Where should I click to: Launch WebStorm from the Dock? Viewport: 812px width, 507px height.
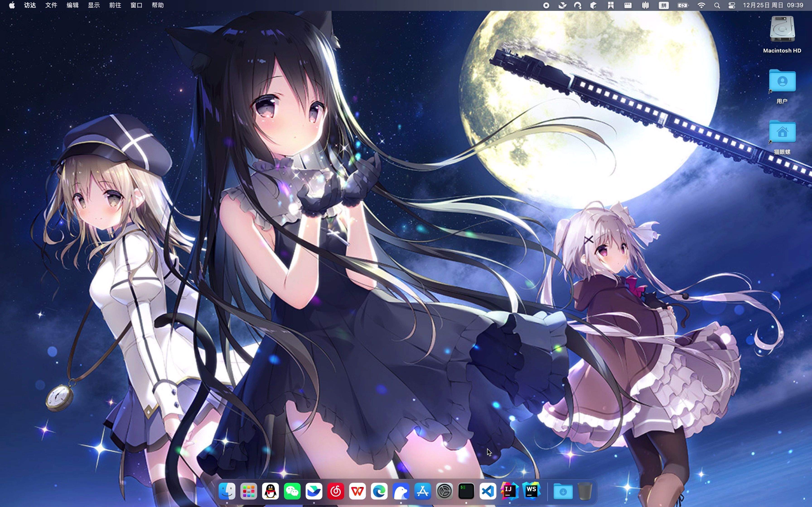tap(531, 491)
